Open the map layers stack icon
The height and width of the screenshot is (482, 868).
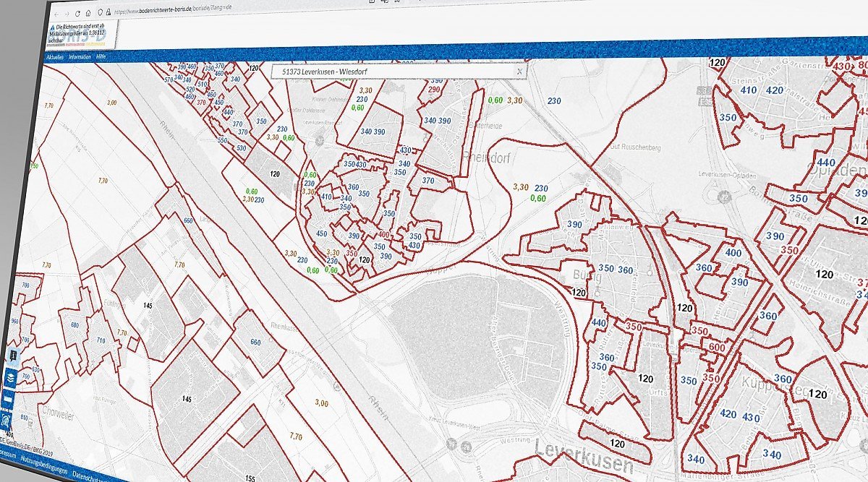pos(12,377)
